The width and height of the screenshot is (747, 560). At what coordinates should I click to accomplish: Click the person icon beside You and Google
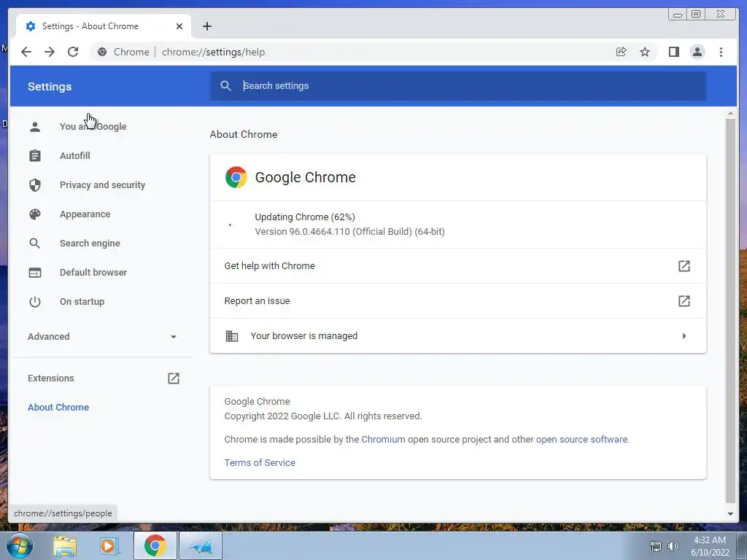(x=35, y=127)
